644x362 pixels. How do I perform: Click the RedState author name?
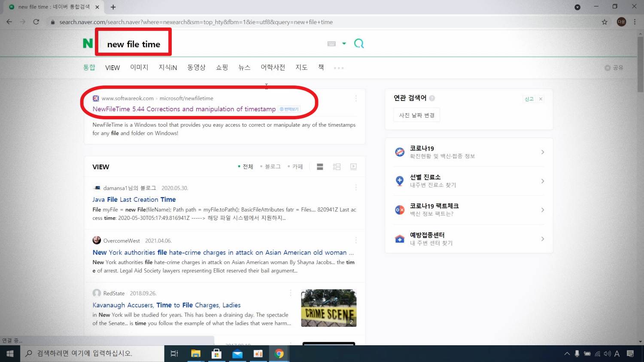[x=114, y=293]
